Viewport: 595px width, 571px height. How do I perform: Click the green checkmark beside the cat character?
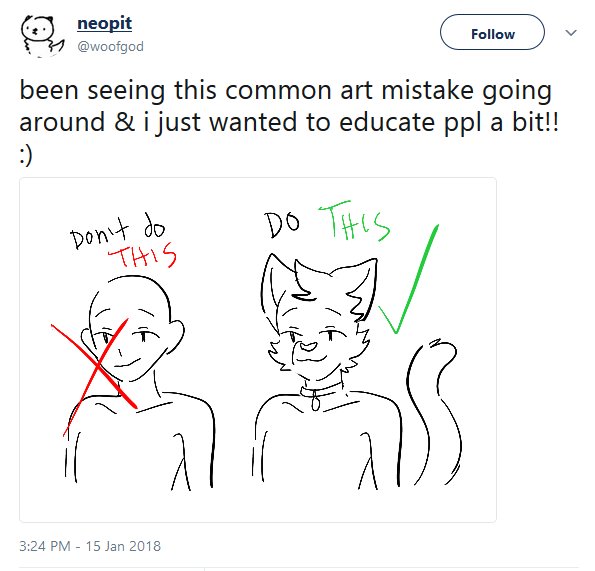tap(409, 279)
